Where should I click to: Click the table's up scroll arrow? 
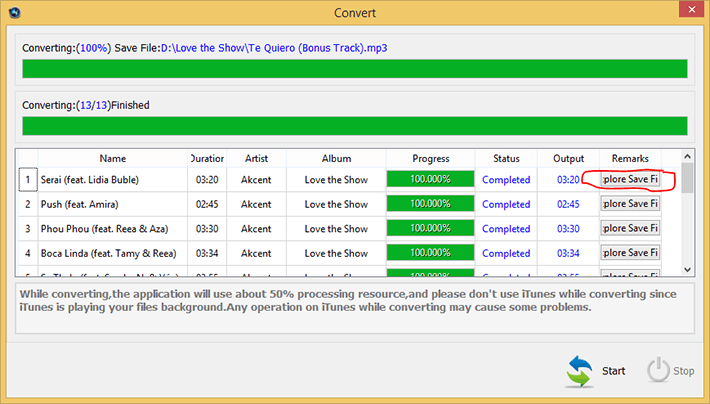pyautogui.click(x=687, y=156)
